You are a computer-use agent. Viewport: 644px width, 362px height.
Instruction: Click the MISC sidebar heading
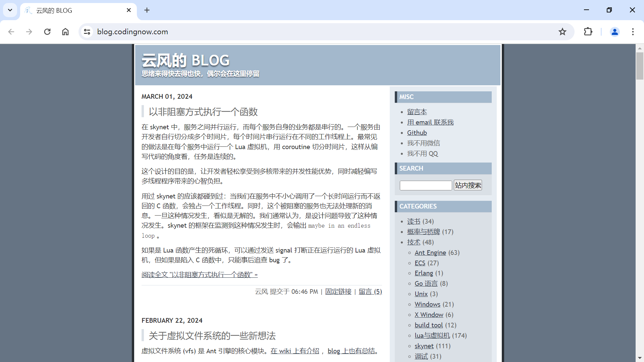click(443, 97)
